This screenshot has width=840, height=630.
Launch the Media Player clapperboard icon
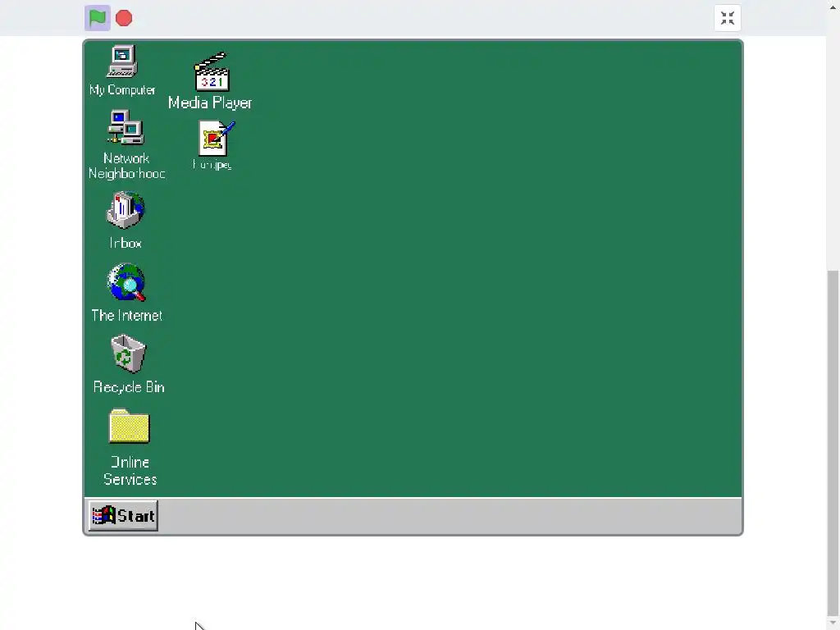coord(212,72)
